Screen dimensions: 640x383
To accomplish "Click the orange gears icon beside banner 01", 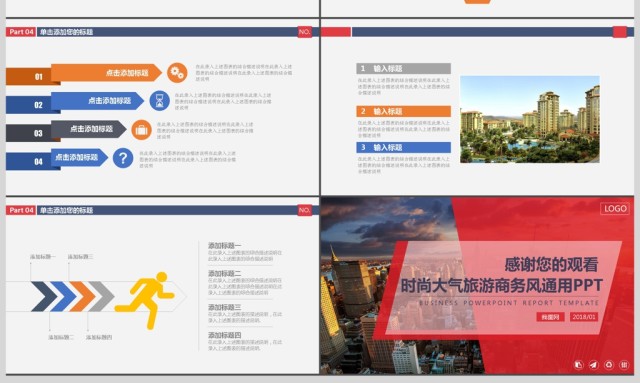I will pyautogui.click(x=177, y=73).
